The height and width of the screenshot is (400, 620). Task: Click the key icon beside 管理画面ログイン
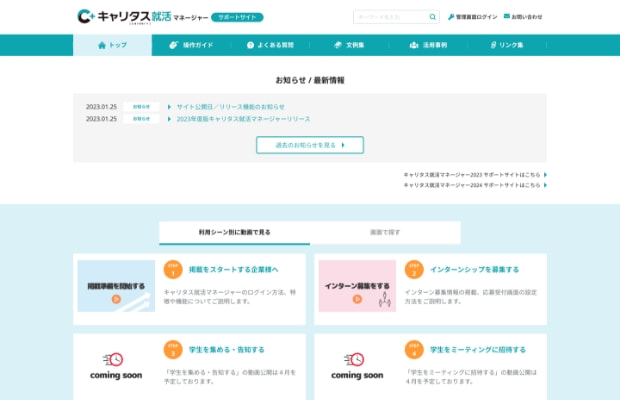click(451, 17)
